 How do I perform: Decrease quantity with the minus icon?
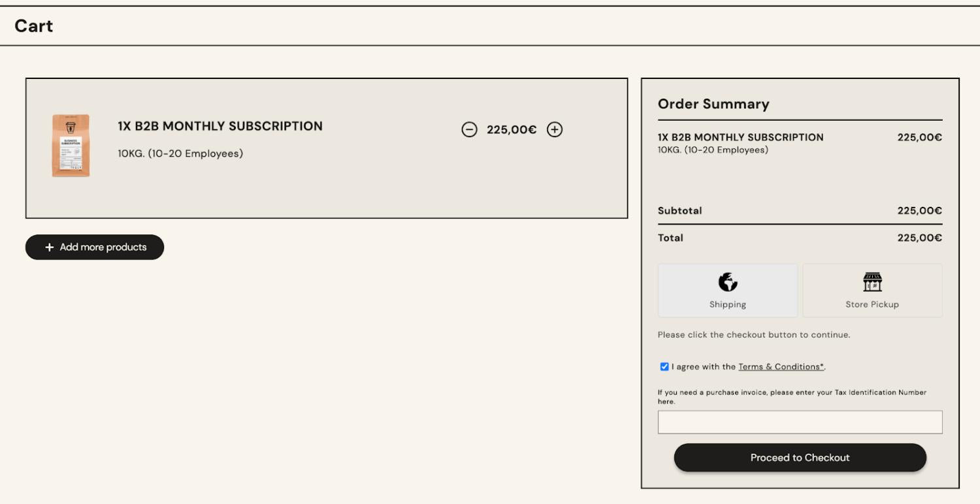(x=469, y=129)
